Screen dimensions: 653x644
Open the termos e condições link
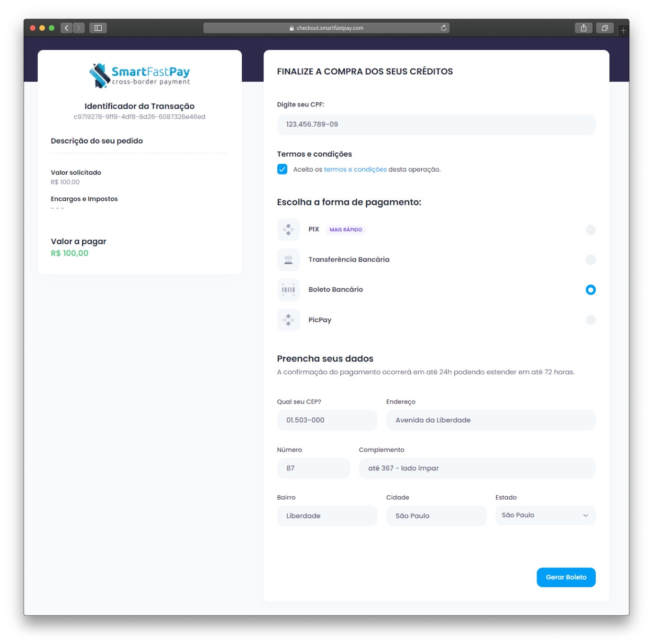[x=355, y=169]
